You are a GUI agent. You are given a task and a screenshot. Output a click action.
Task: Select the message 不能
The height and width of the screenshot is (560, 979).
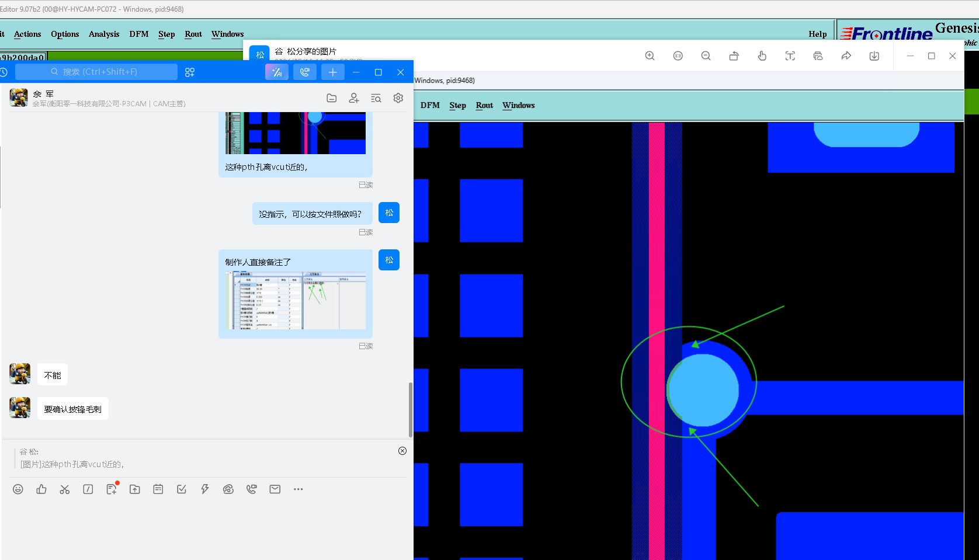click(x=53, y=375)
